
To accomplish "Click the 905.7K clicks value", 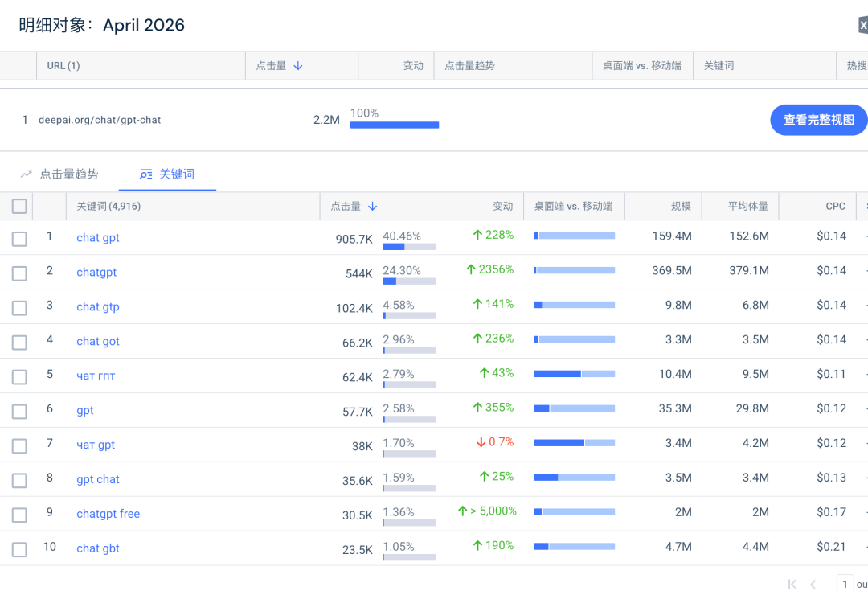I will [354, 240].
